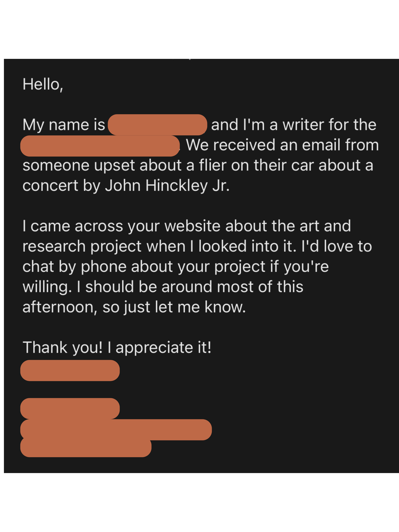Click the redacted name after "My name is"
This screenshot has width=399, height=532.
[157, 125]
